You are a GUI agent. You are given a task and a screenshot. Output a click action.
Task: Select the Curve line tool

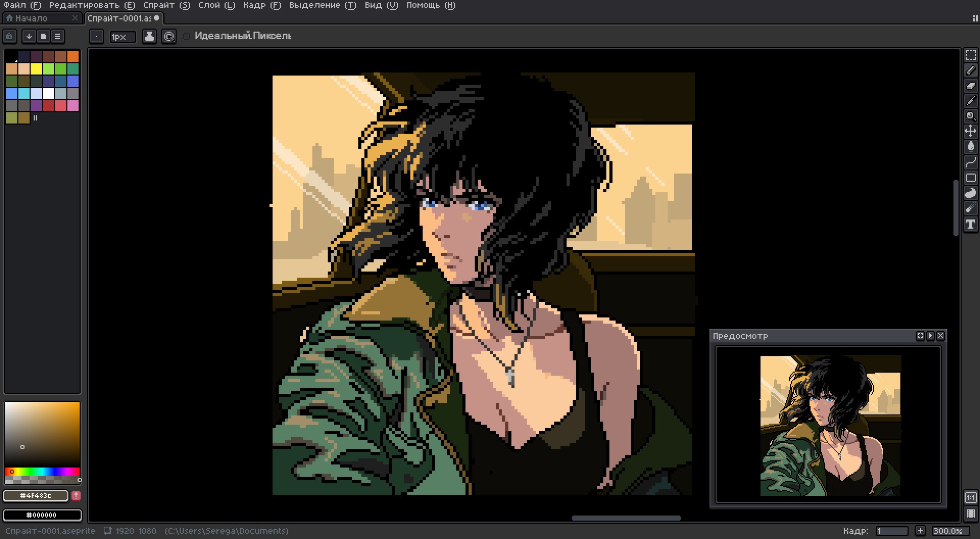pyautogui.click(x=970, y=162)
